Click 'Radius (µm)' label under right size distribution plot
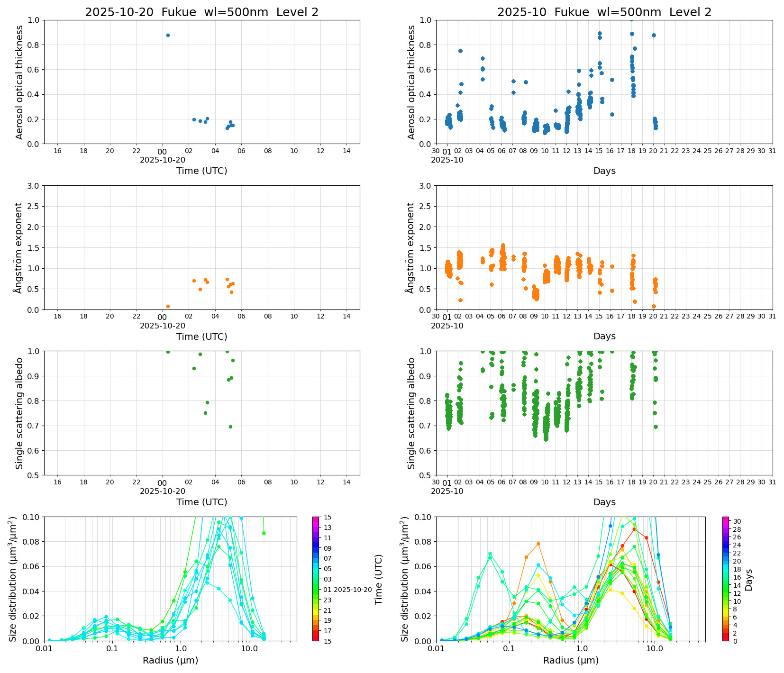 pyautogui.click(x=571, y=660)
